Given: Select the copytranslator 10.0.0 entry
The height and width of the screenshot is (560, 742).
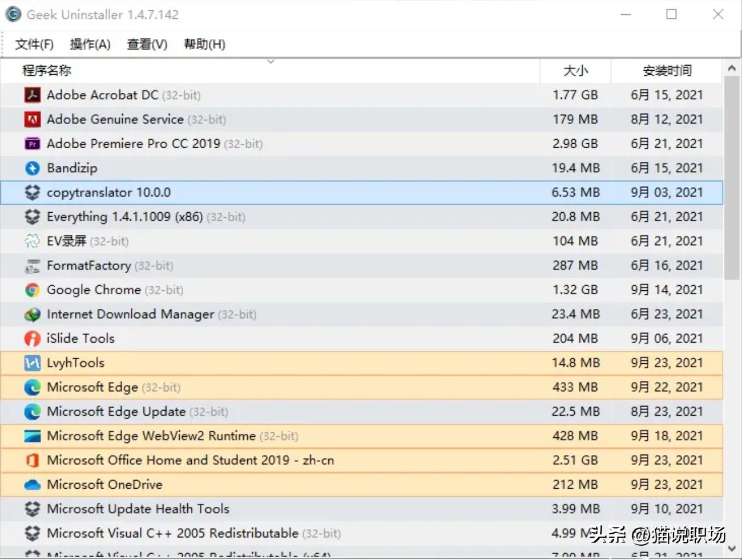Looking at the screenshot, I should click(228, 192).
